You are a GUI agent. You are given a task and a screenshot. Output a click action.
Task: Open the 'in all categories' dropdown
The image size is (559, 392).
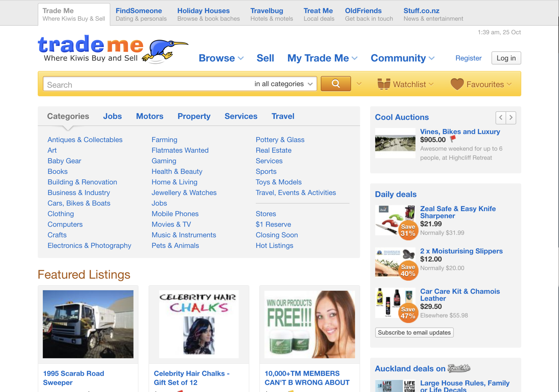[x=283, y=84]
